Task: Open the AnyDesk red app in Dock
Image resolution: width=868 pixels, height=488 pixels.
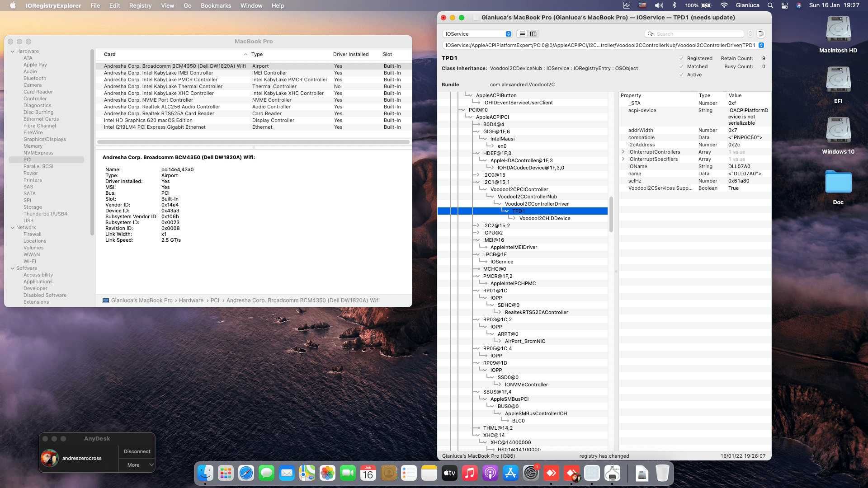Action: click(551, 473)
